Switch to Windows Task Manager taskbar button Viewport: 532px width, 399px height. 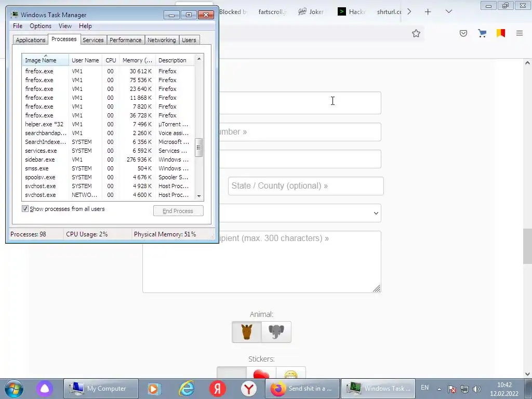(x=378, y=389)
